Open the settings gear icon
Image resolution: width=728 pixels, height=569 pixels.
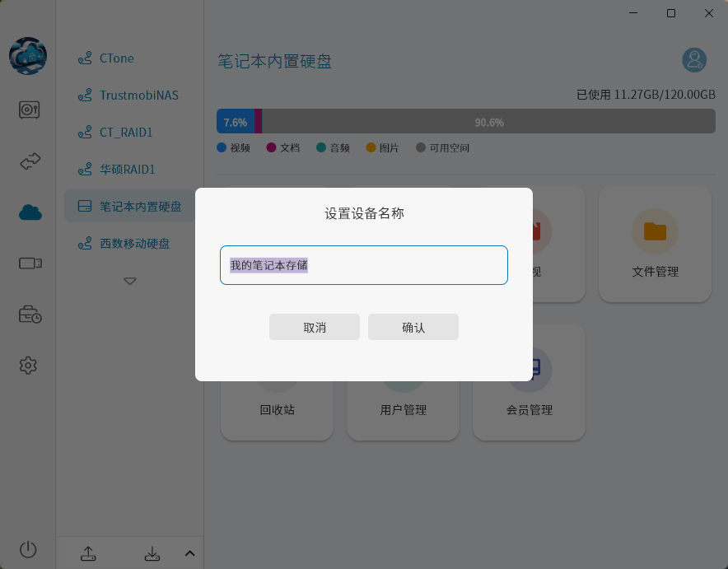coord(29,365)
